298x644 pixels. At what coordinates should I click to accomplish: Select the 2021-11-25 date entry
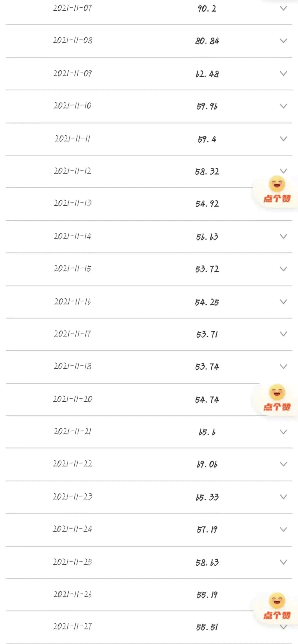[73, 562]
